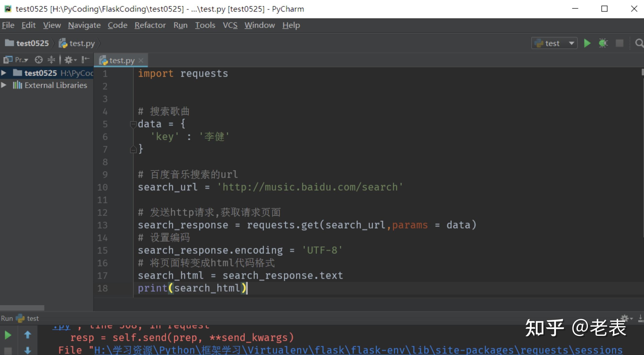Click the 'key' string on line 6
644x355 pixels.
click(x=164, y=137)
